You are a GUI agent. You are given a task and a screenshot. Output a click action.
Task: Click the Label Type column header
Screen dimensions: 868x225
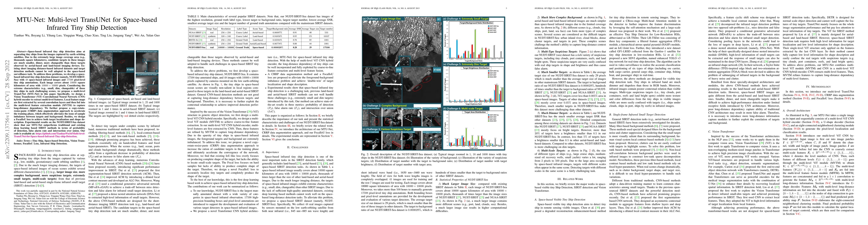tap(242, 29)
